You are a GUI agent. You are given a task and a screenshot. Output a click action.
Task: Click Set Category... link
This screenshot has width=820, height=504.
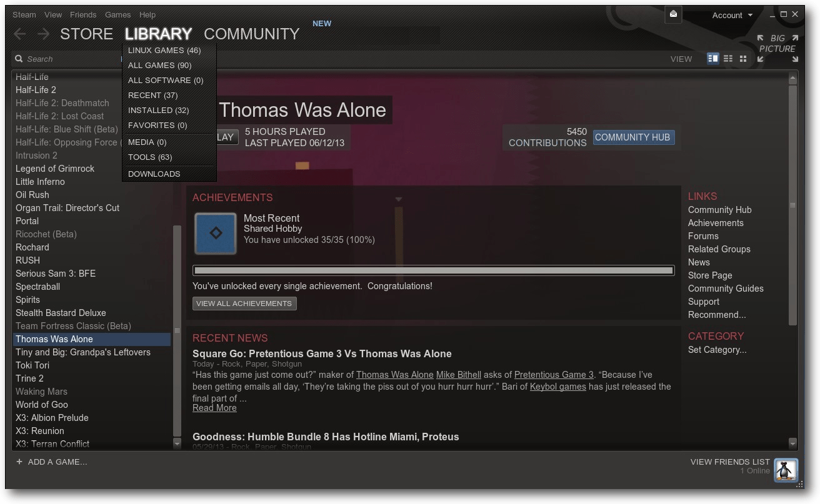click(717, 350)
